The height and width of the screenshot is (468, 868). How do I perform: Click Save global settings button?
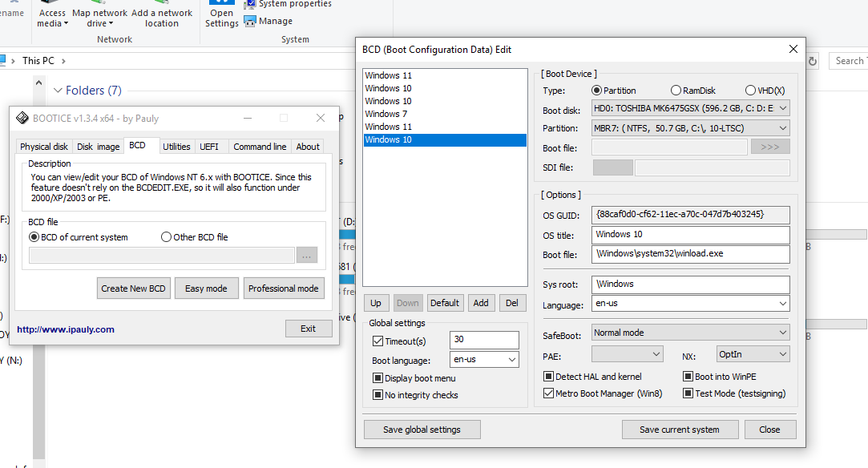[x=422, y=430]
